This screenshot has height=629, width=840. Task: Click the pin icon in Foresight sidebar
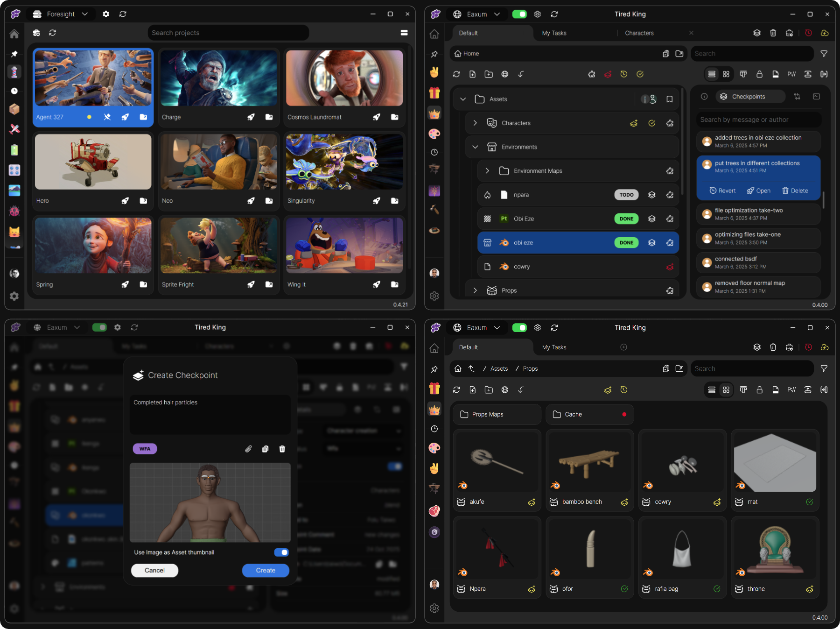(14, 54)
